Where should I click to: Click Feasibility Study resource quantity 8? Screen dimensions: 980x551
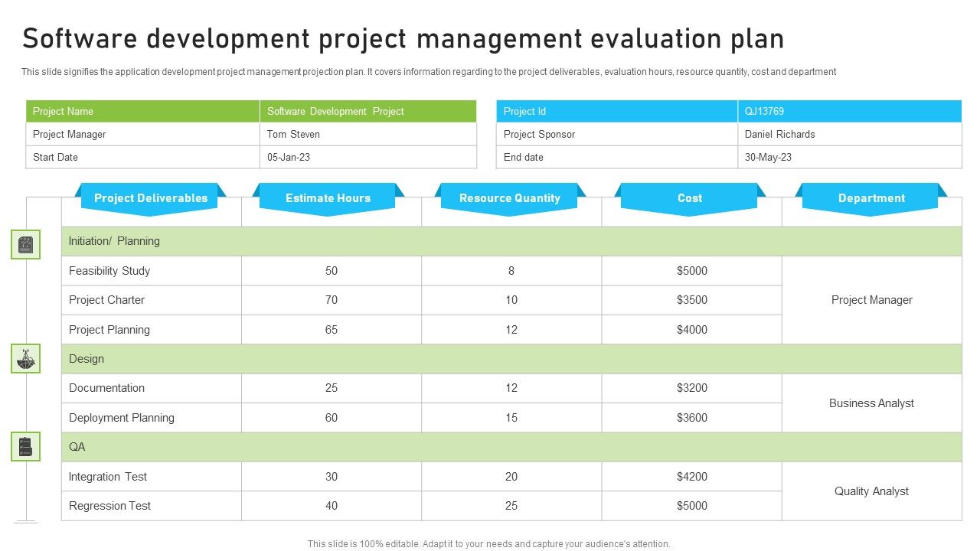point(511,271)
